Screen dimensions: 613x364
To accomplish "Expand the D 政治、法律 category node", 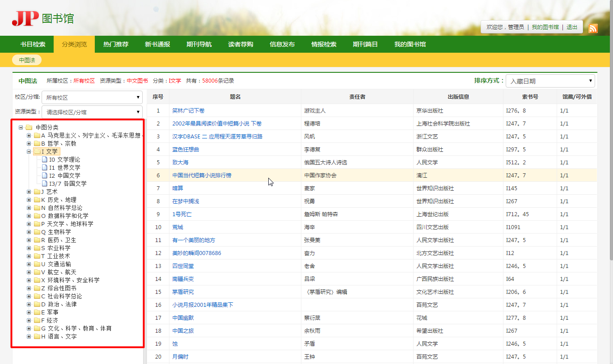I will 29,304.
